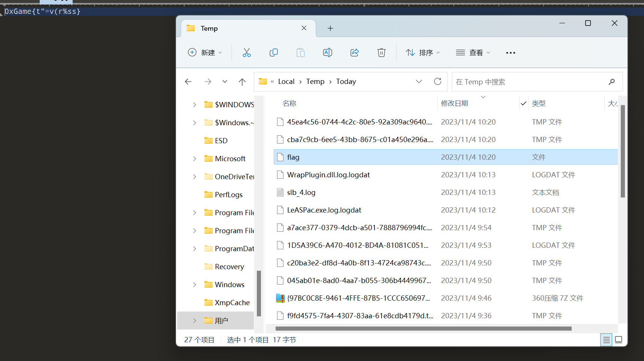Expand the Windows folder in sidebar

click(x=194, y=285)
